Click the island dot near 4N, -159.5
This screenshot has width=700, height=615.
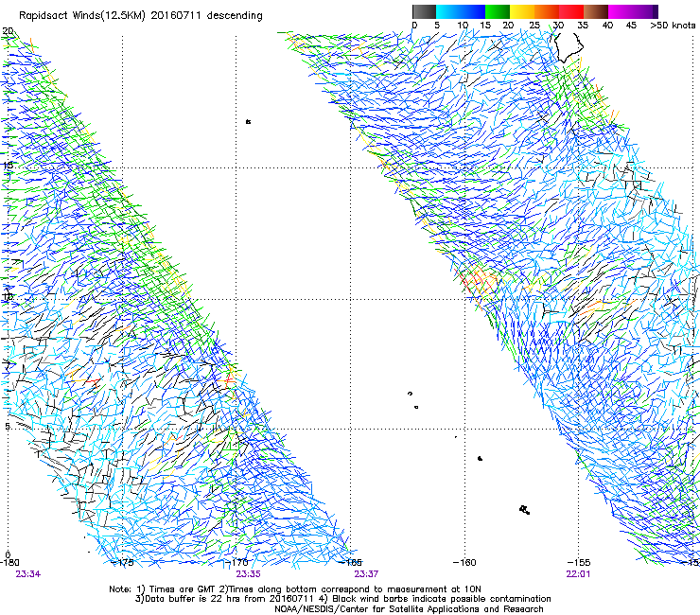480,458
